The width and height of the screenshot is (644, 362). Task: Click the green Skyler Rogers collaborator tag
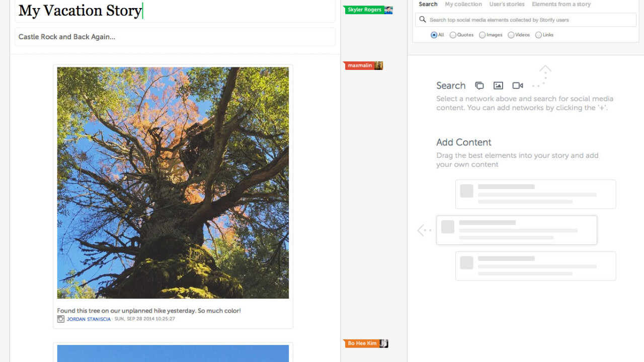[x=364, y=10]
